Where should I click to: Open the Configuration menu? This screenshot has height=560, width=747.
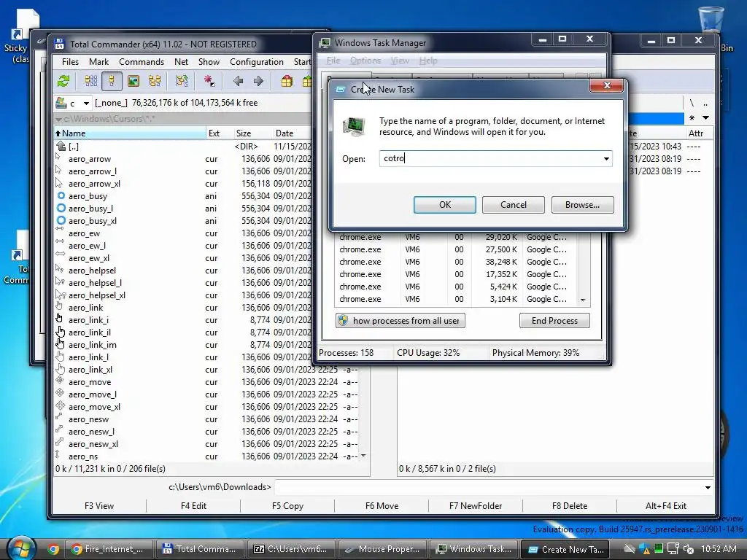click(x=256, y=62)
